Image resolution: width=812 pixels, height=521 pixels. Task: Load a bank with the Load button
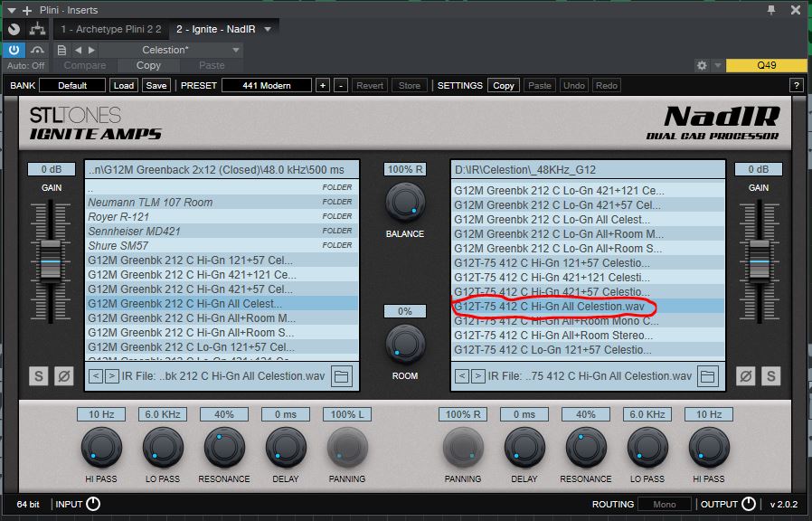[x=124, y=85]
